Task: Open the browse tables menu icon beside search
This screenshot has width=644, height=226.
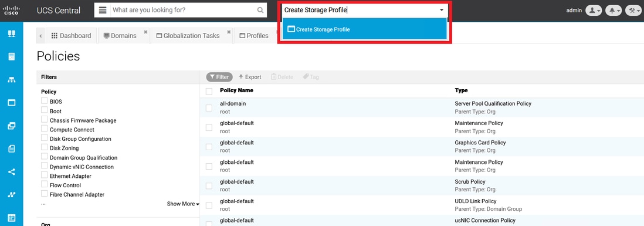Action: pyautogui.click(x=103, y=10)
